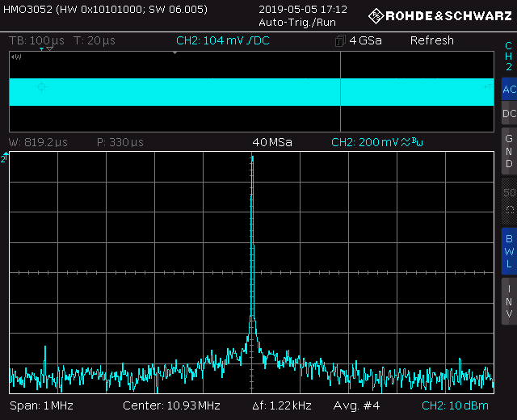
Task: Click the CH2 label atop the side menu
Action: pos(509,56)
